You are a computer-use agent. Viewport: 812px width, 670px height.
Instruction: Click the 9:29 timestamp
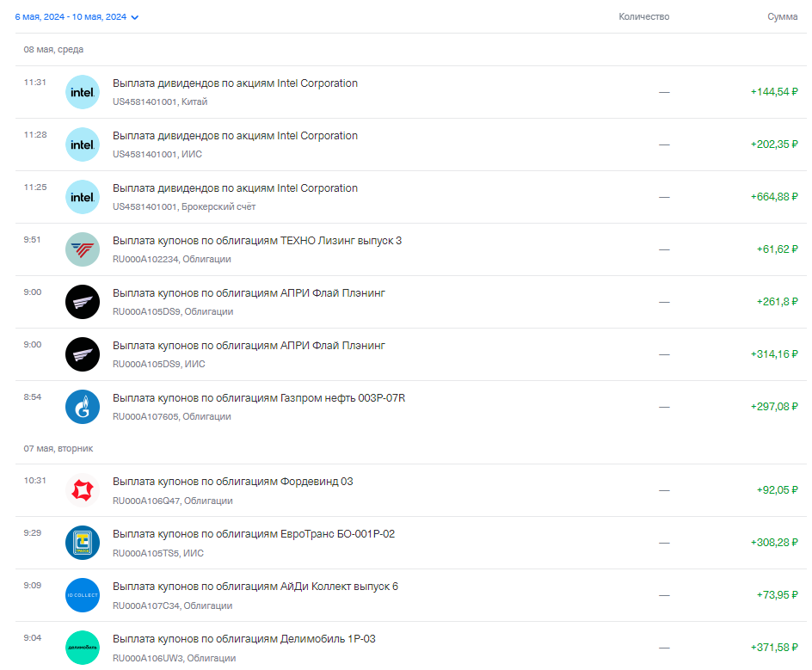32,532
